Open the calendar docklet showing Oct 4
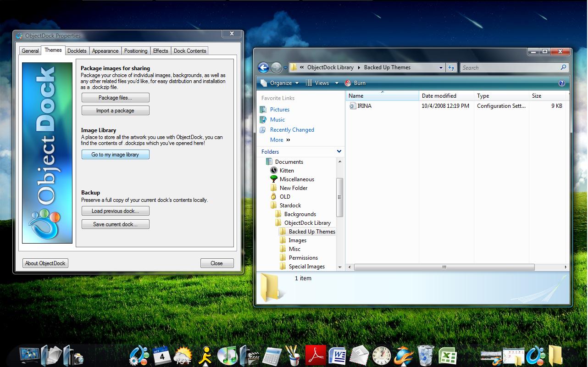Viewport: 588px width, 367px height. (x=161, y=356)
